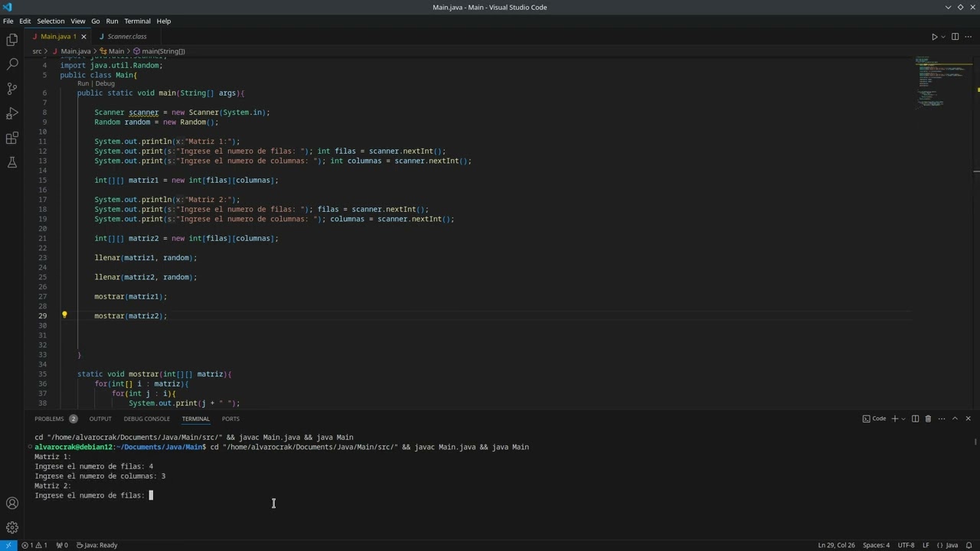This screenshot has width=980, height=551.
Task: Open the Explorer view in activity bar
Action: [12, 40]
